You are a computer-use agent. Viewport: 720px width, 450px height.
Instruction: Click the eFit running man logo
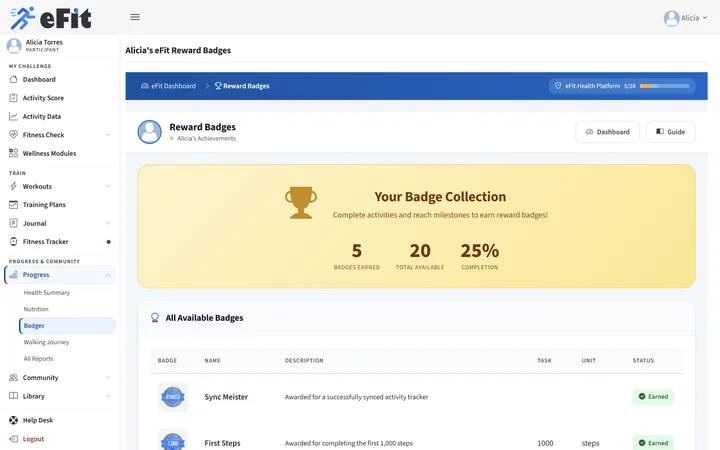click(x=22, y=18)
